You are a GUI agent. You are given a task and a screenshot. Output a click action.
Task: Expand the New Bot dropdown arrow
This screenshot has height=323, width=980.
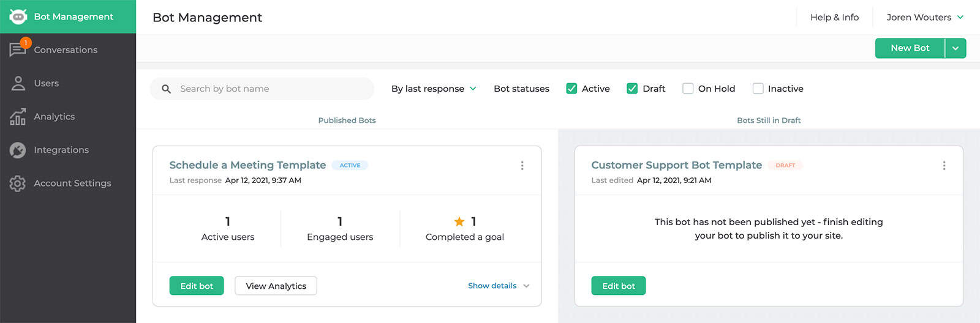click(x=956, y=48)
